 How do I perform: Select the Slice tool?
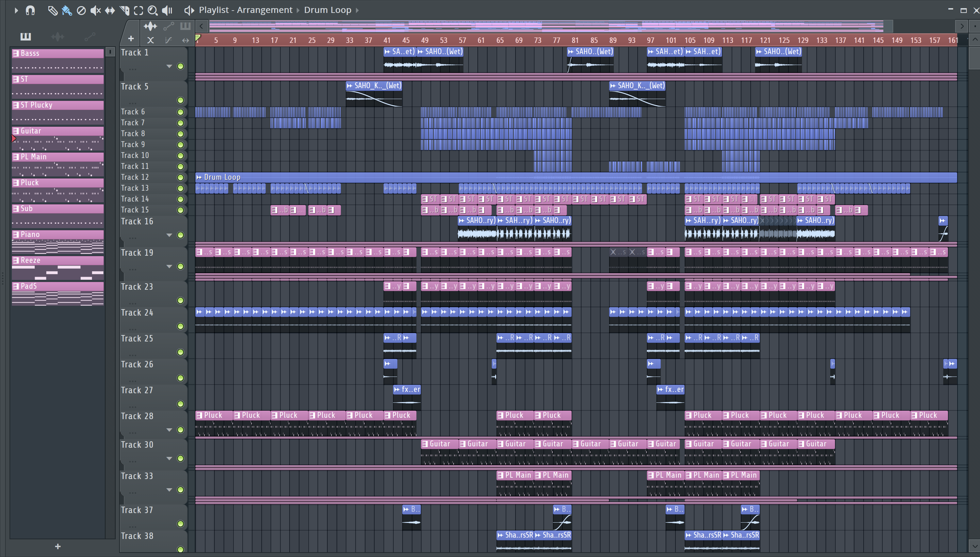click(x=124, y=10)
